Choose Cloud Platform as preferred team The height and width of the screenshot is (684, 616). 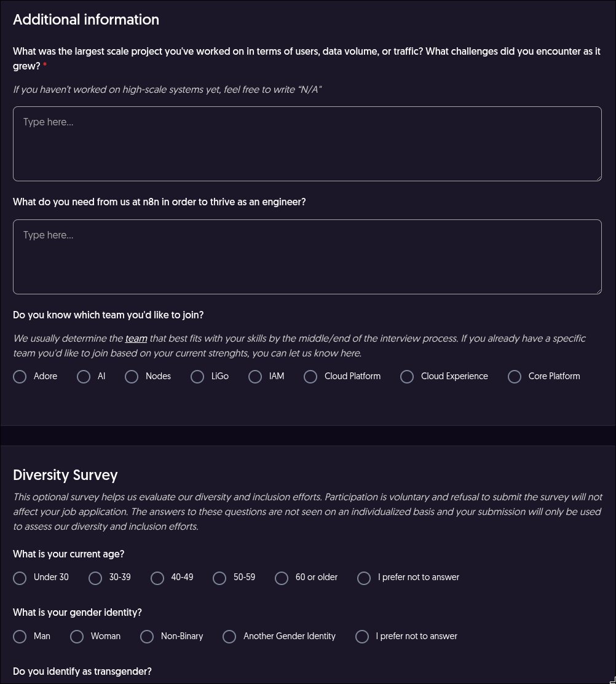point(310,377)
